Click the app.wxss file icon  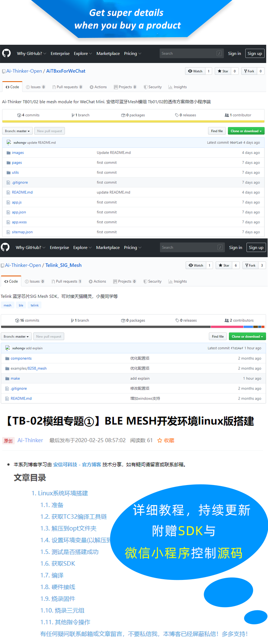pyautogui.click(x=8, y=222)
